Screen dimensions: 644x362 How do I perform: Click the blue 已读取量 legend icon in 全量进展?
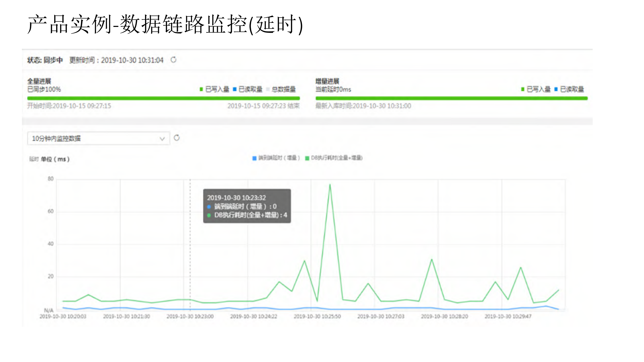pos(234,89)
